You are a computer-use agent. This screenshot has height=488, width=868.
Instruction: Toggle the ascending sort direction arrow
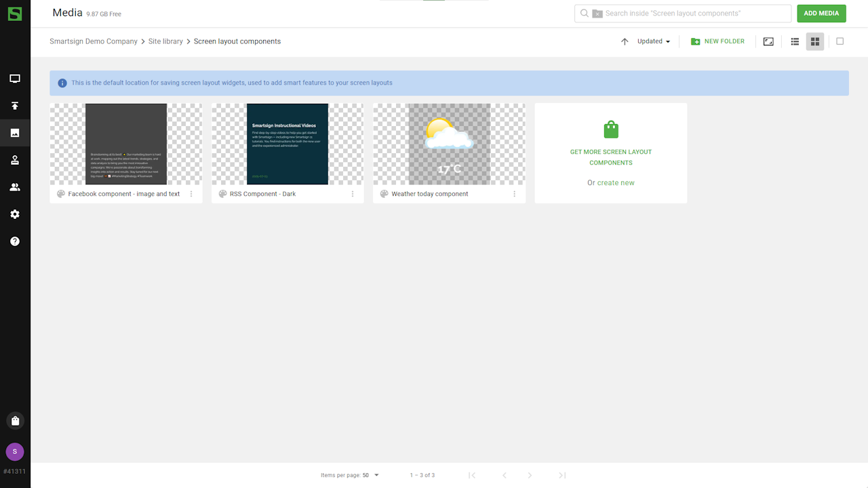[625, 41]
